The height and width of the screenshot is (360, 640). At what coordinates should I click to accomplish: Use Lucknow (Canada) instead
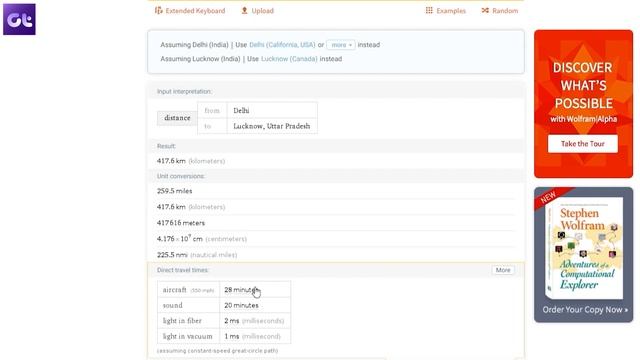[x=289, y=59]
